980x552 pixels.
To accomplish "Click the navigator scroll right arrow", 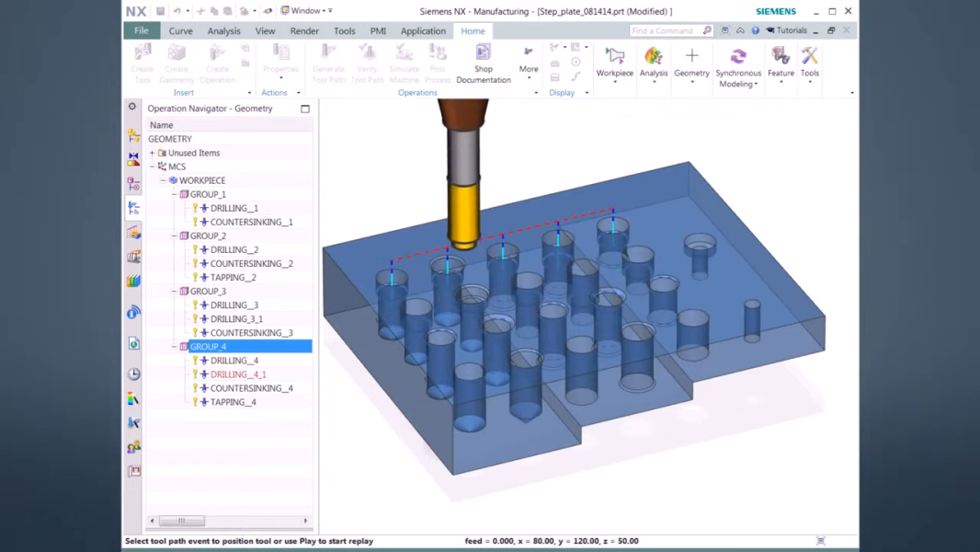I will (305, 520).
